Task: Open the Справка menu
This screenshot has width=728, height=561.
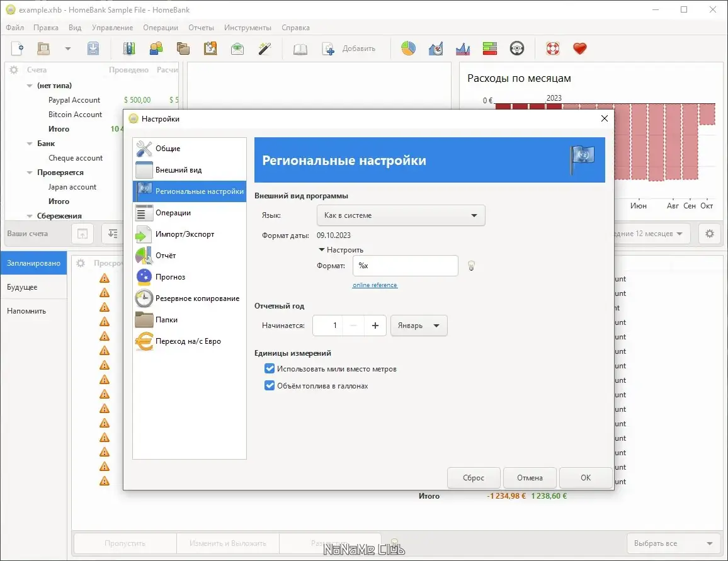Action: [x=295, y=27]
